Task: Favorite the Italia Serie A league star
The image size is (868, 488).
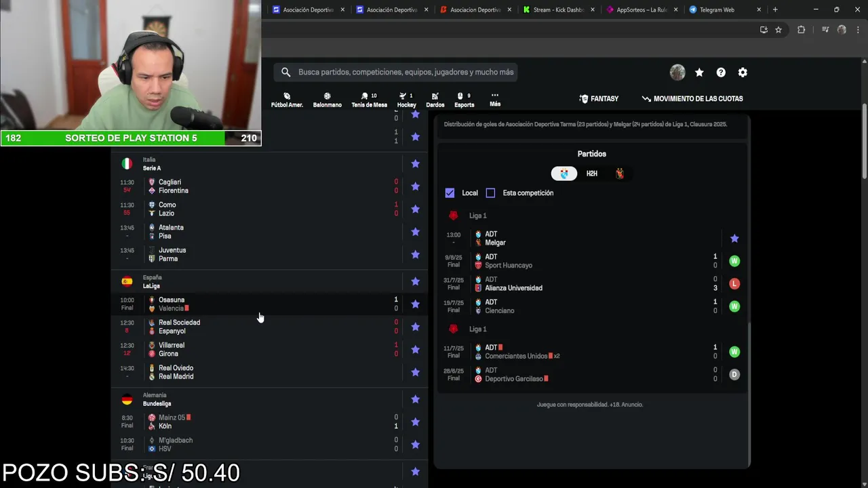Action: pyautogui.click(x=416, y=164)
